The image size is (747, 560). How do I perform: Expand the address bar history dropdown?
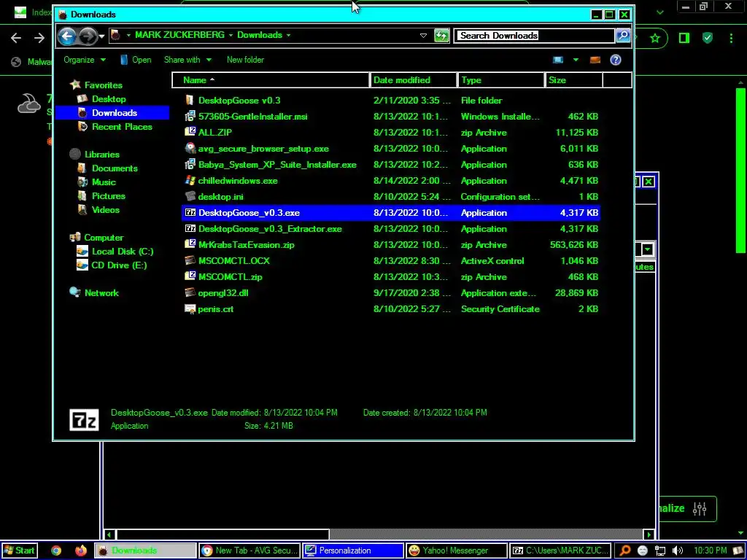[x=423, y=36]
